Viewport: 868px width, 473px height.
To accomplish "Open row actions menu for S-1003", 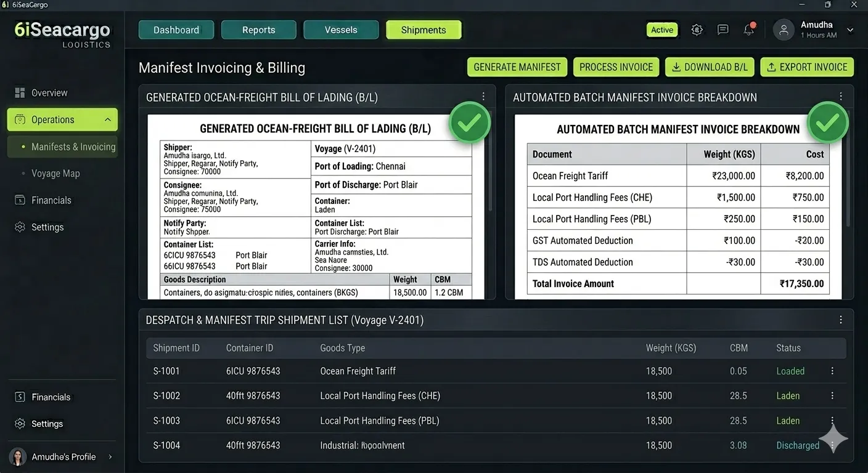I will [832, 421].
